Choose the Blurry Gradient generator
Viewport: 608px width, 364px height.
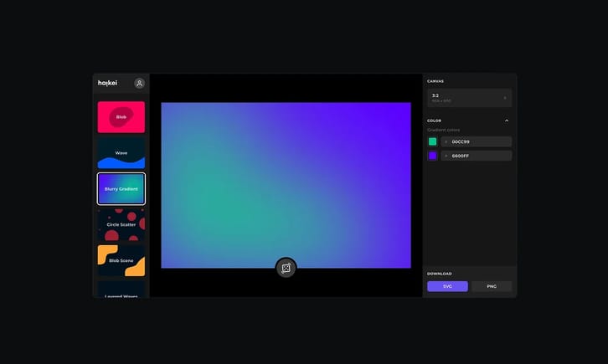tap(121, 189)
